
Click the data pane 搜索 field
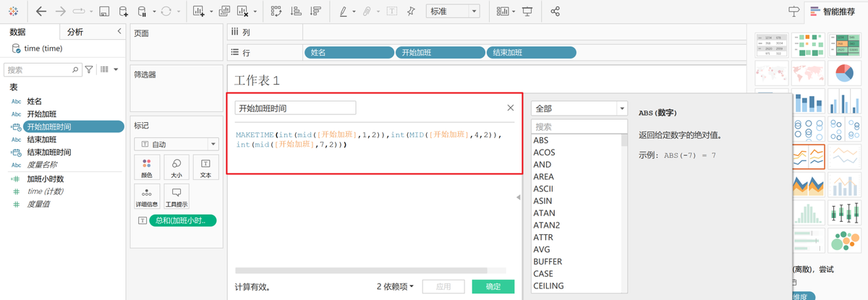tap(43, 70)
